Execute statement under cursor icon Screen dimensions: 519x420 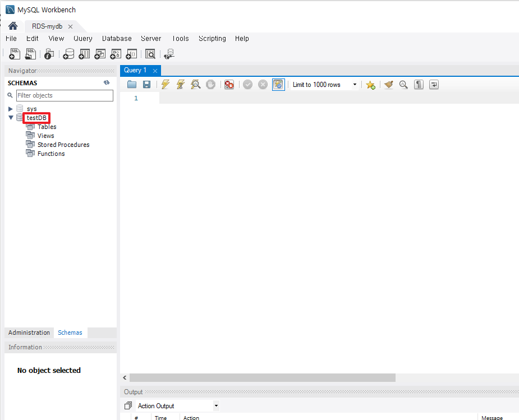[x=181, y=85]
